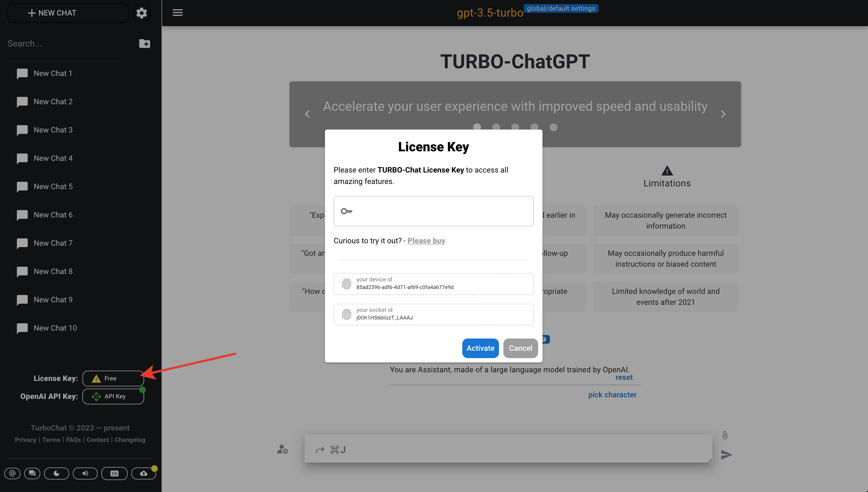Click the send message arrow
This screenshot has height=492, width=868.
click(x=726, y=454)
